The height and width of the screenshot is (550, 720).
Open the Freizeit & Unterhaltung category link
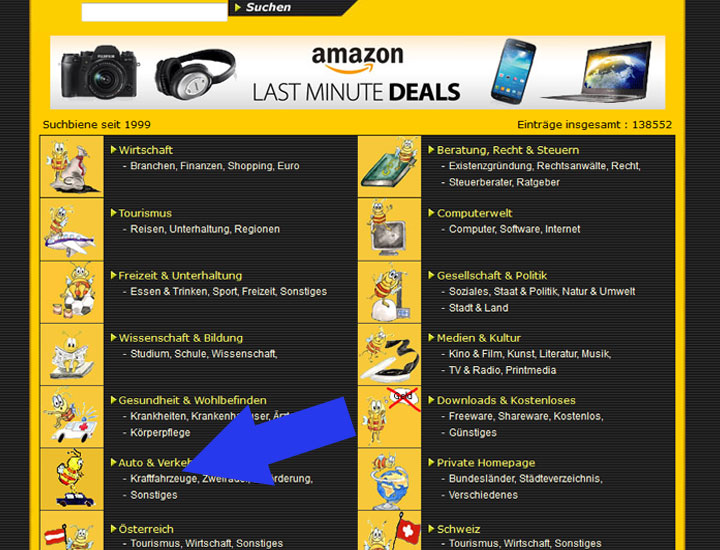(180, 275)
